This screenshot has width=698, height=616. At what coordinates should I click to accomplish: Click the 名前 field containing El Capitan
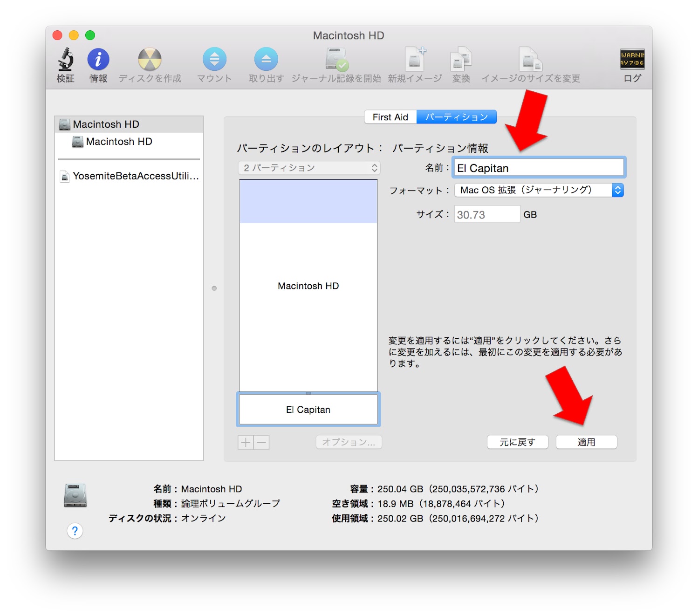[539, 168]
